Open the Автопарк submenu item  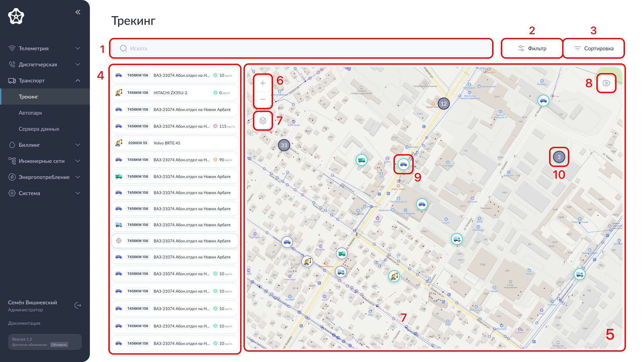click(31, 113)
